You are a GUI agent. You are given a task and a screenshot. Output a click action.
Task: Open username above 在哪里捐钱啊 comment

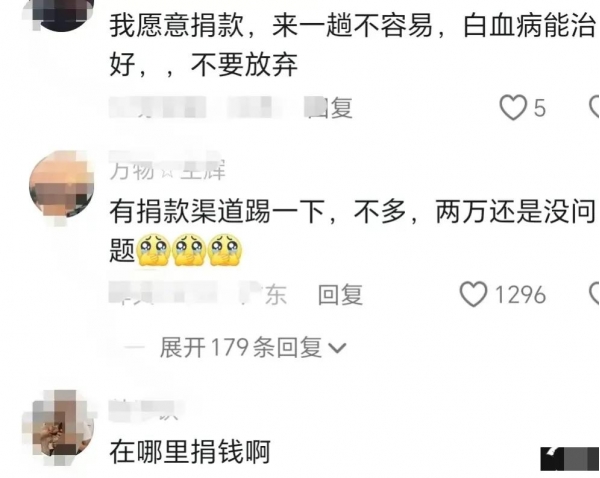click(144, 410)
